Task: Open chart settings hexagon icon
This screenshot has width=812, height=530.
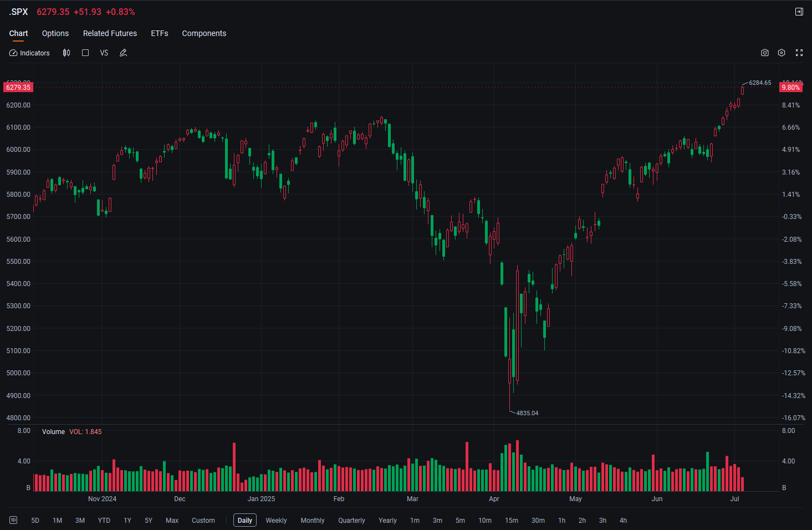Action: tap(782, 53)
